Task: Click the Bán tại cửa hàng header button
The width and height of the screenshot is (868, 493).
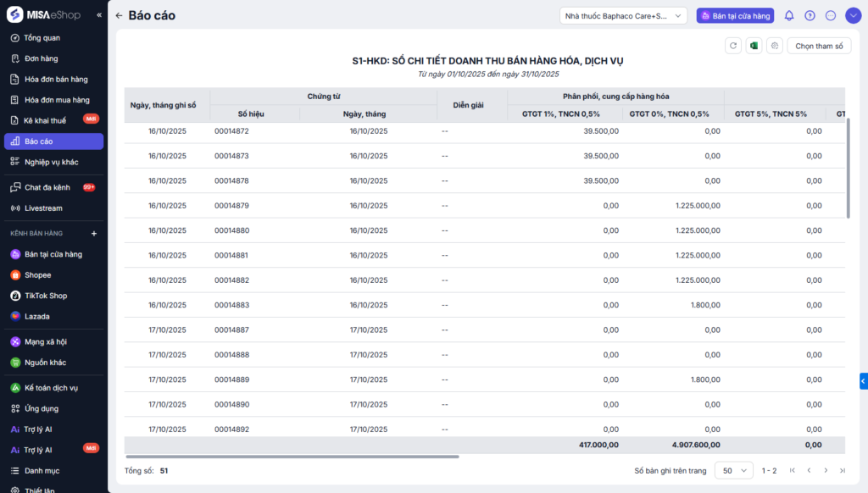Action: pos(735,15)
